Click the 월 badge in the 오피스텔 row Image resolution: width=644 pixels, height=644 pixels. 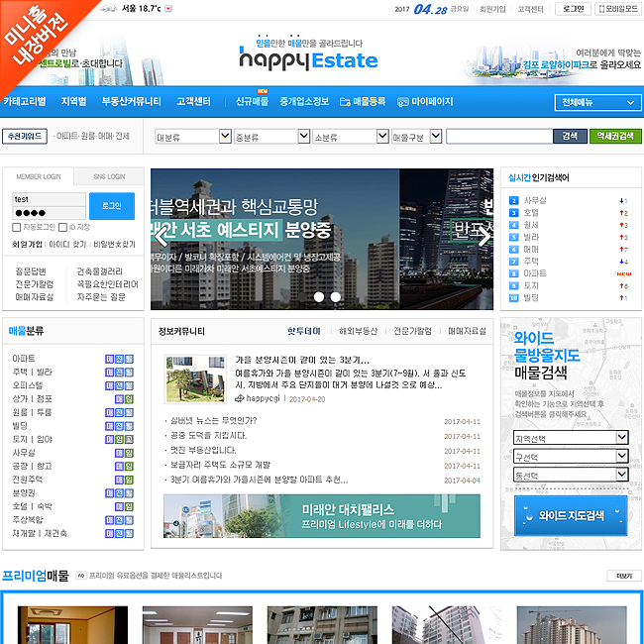129,385
